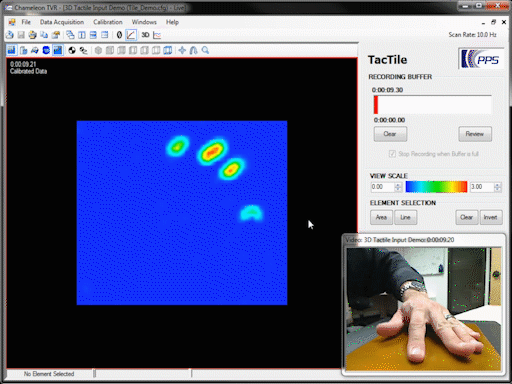Click the zero / tare "0" icon
This screenshot has height=384, width=512.
119,35
